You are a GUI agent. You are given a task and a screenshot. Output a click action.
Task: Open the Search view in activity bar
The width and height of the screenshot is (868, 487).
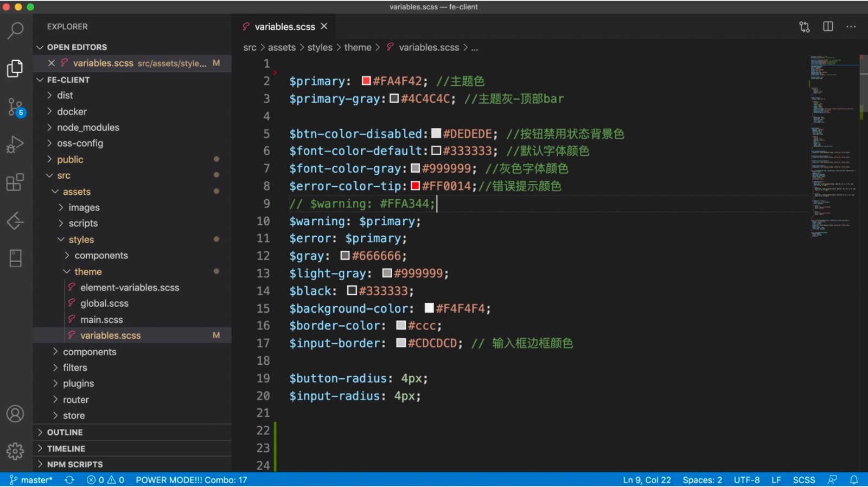point(15,31)
